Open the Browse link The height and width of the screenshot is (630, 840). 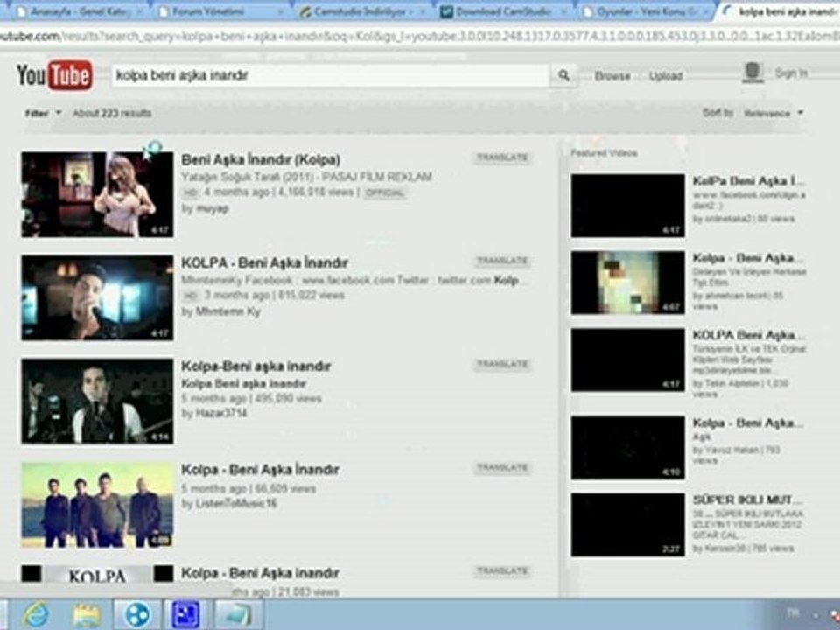coord(612,76)
